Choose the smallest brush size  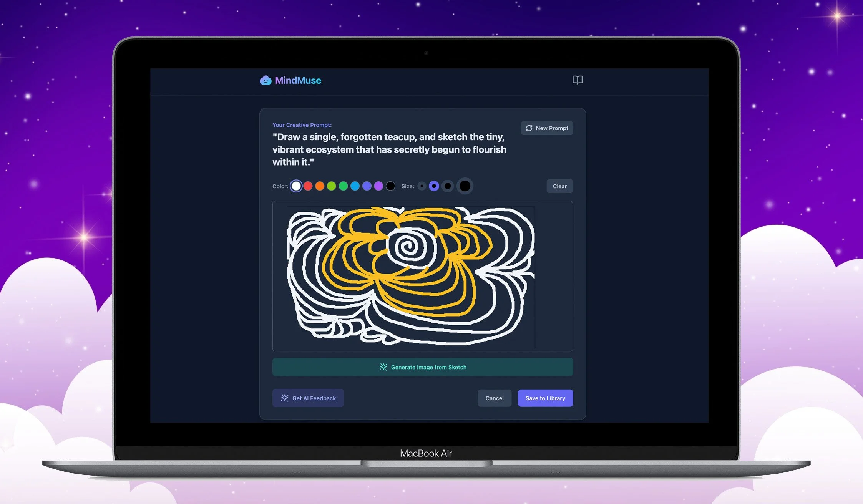[x=422, y=186]
